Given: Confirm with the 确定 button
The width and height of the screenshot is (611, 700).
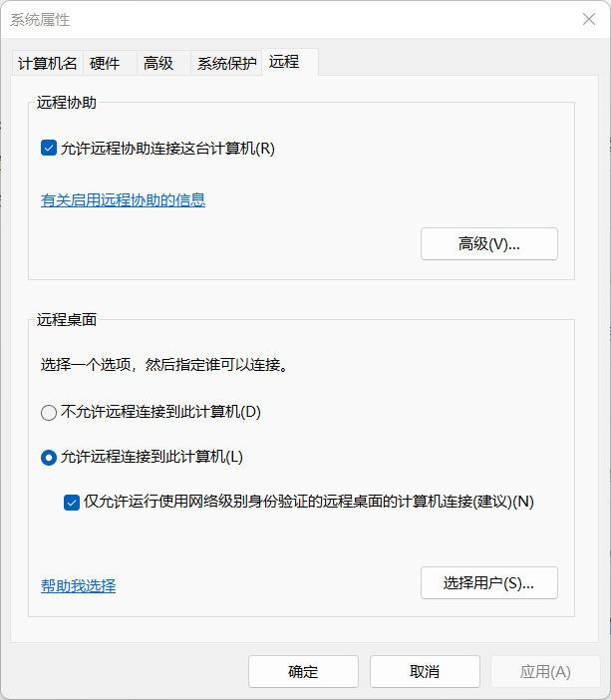Looking at the screenshot, I should pos(303,671).
